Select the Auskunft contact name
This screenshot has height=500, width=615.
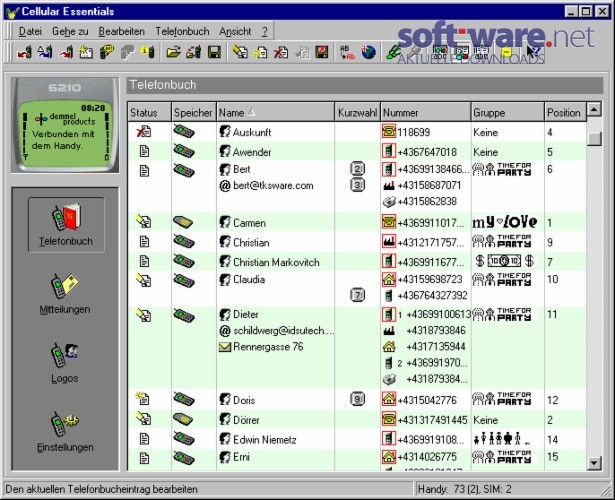point(252,132)
